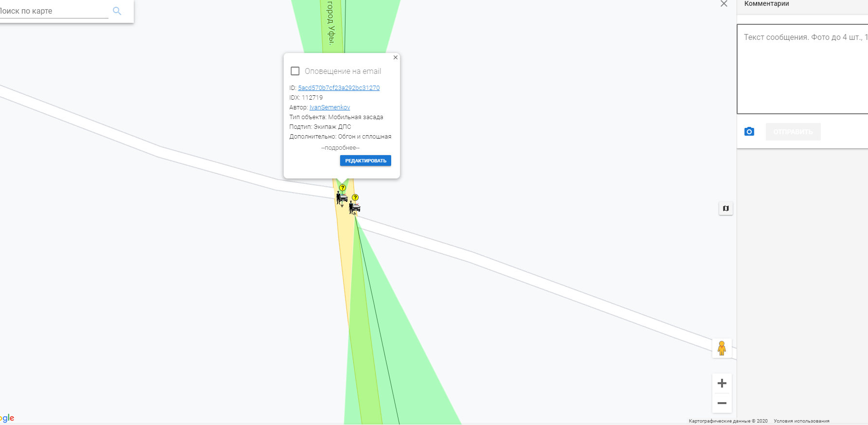
Task: Click the map search magnifier icon
Action: click(117, 11)
